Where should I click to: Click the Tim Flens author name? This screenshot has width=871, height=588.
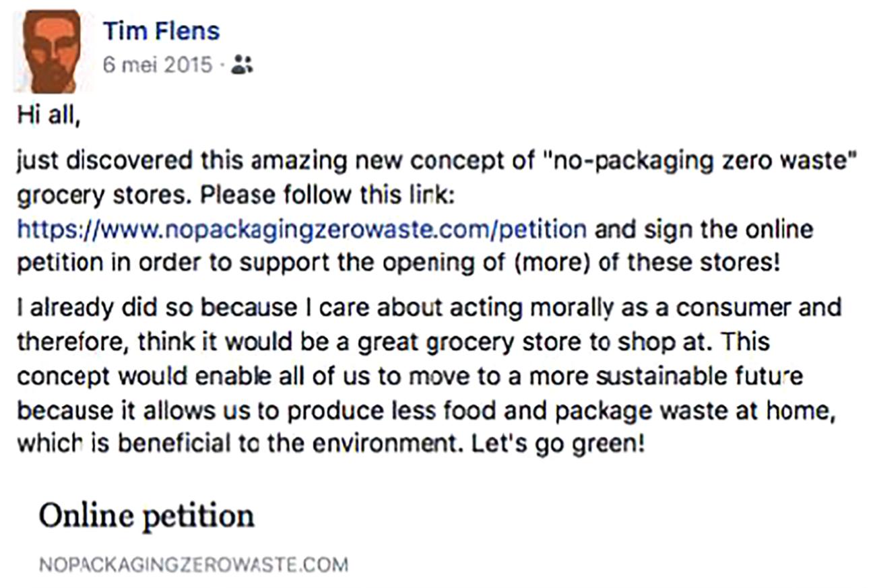161,31
